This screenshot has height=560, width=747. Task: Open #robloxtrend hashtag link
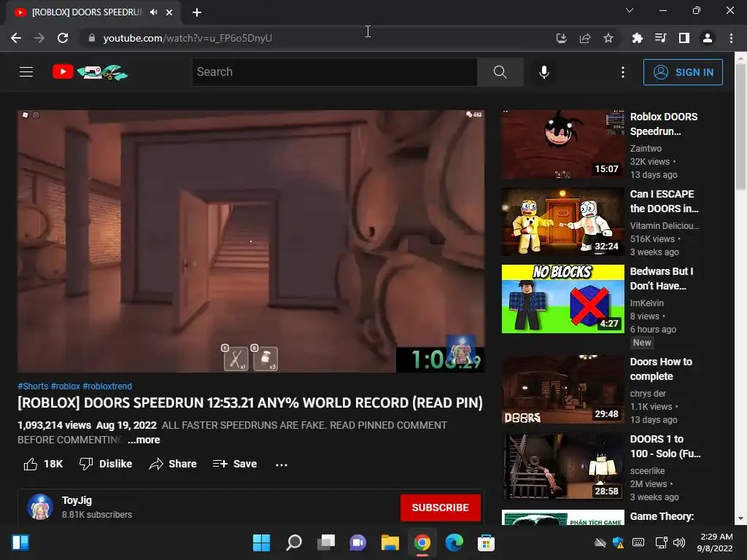click(107, 386)
